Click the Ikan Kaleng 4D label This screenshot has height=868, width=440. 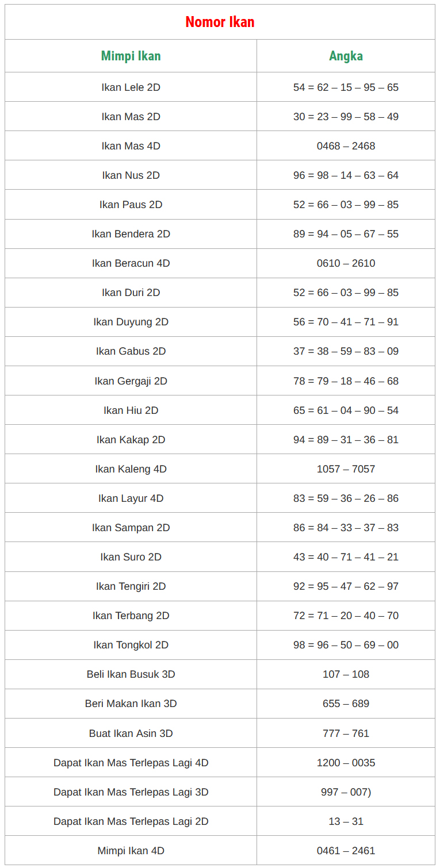(x=131, y=469)
